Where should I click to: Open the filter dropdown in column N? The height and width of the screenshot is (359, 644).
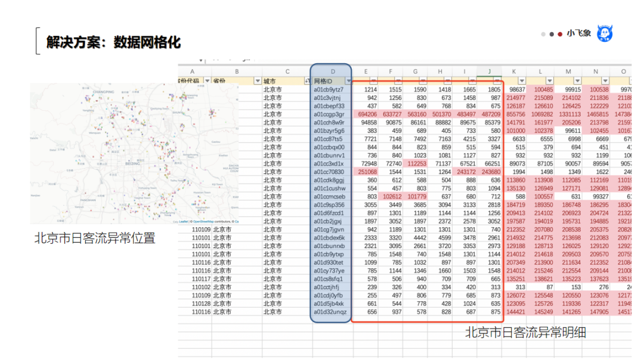pos(605,81)
